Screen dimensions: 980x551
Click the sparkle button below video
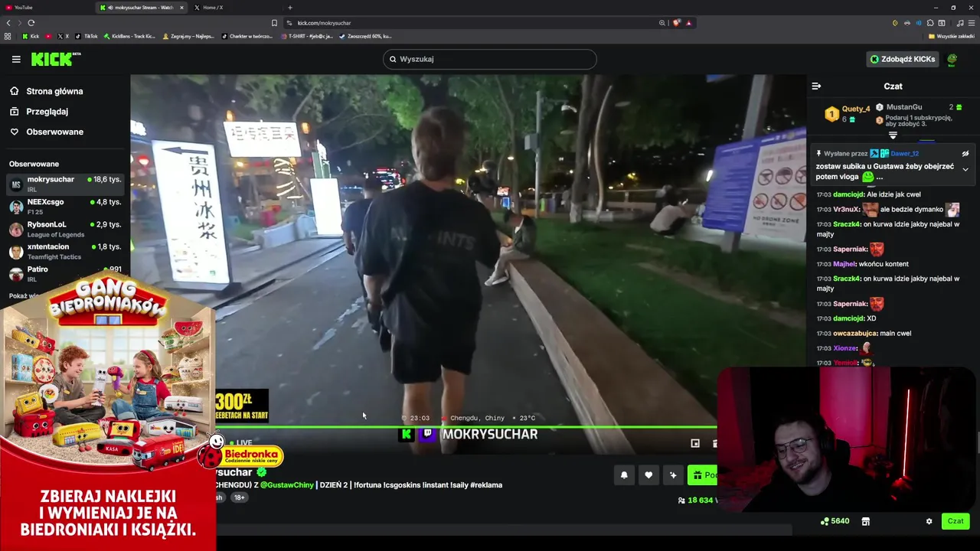point(673,475)
